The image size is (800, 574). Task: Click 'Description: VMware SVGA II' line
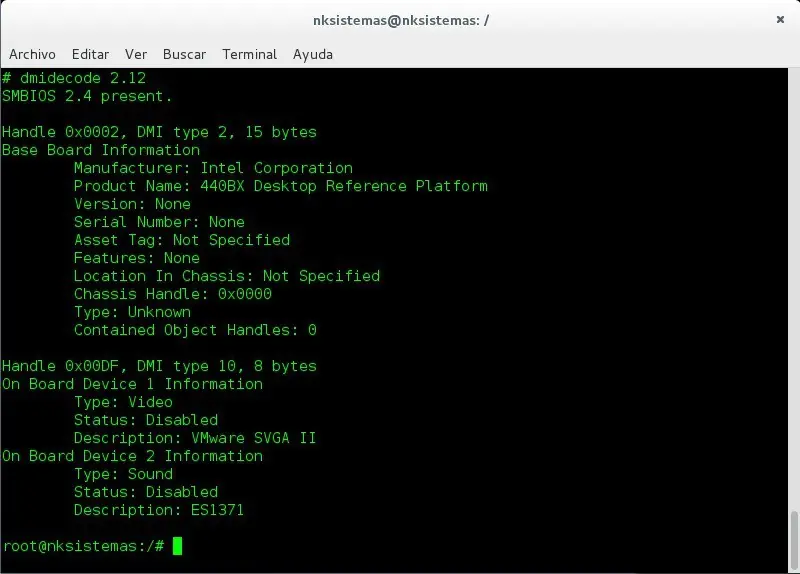pos(195,438)
